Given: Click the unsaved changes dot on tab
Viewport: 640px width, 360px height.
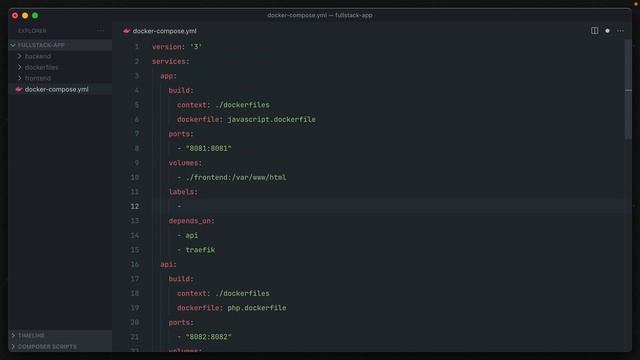Looking at the screenshot, I should click(x=607, y=31).
